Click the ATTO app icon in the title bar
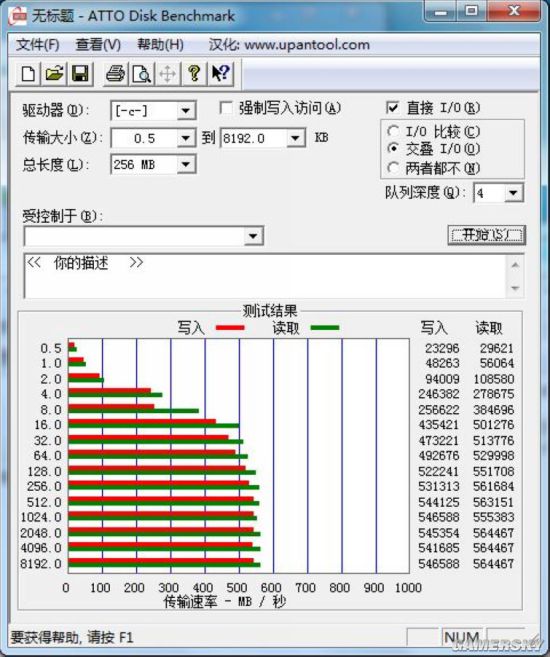The image size is (550, 657). pos(18,16)
